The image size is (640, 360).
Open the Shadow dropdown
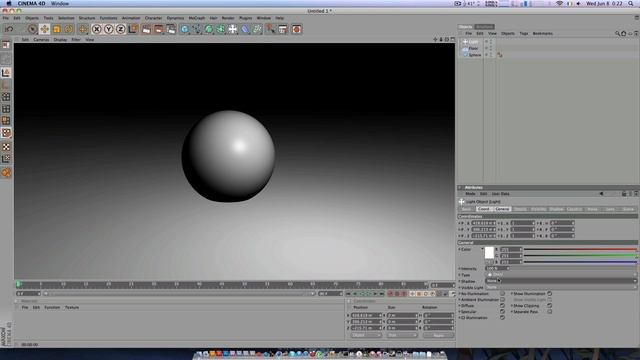pyautogui.click(x=561, y=281)
